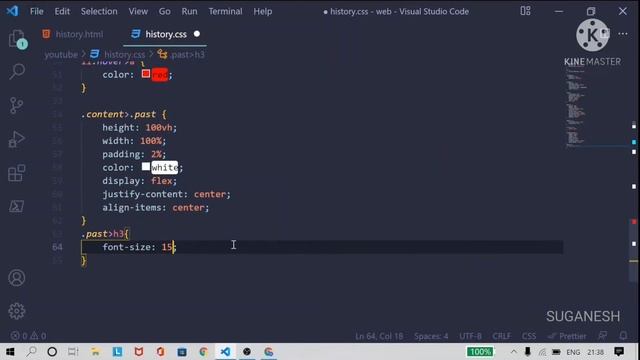Image resolution: width=640 pixels, height=360 pixels.
Task: Open the notifications bell in the status bar
Action: pyautogui.click(x=623, y=336)
